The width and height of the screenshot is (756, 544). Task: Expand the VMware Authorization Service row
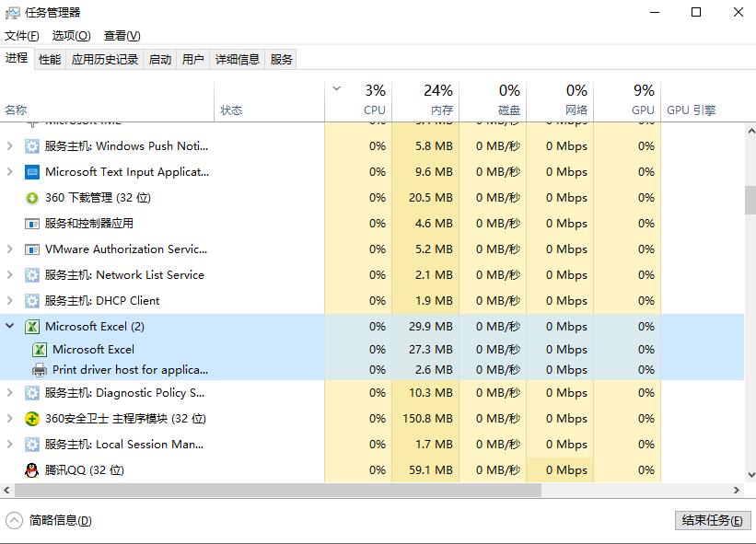[x=9, y=249]
